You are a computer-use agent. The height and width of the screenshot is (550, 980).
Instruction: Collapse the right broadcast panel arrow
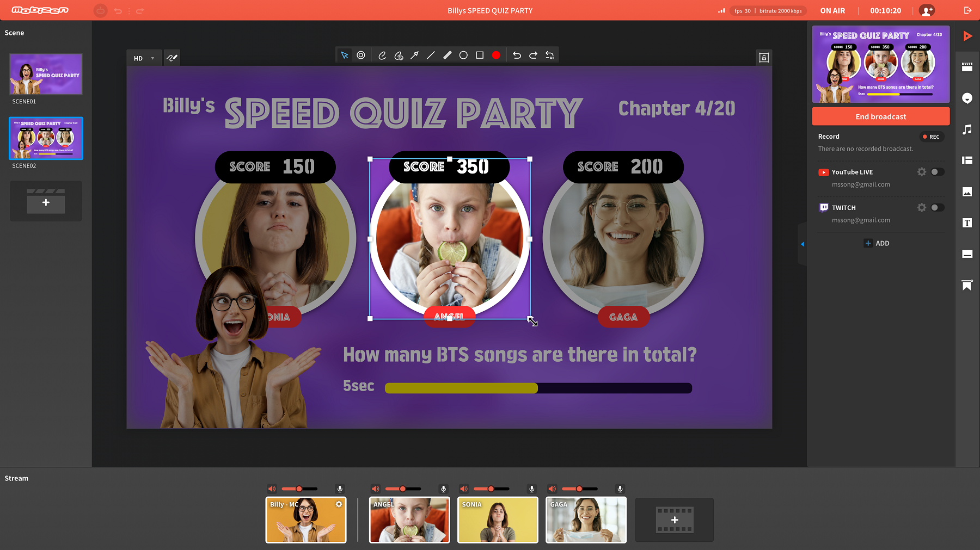coord(802,244)
